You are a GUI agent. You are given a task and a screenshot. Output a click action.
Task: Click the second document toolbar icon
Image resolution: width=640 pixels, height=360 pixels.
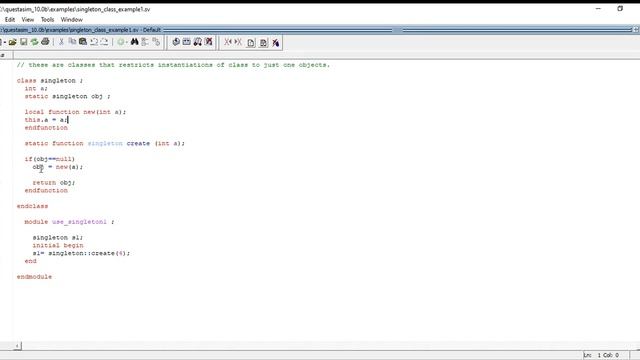click(x=263, y=42)
